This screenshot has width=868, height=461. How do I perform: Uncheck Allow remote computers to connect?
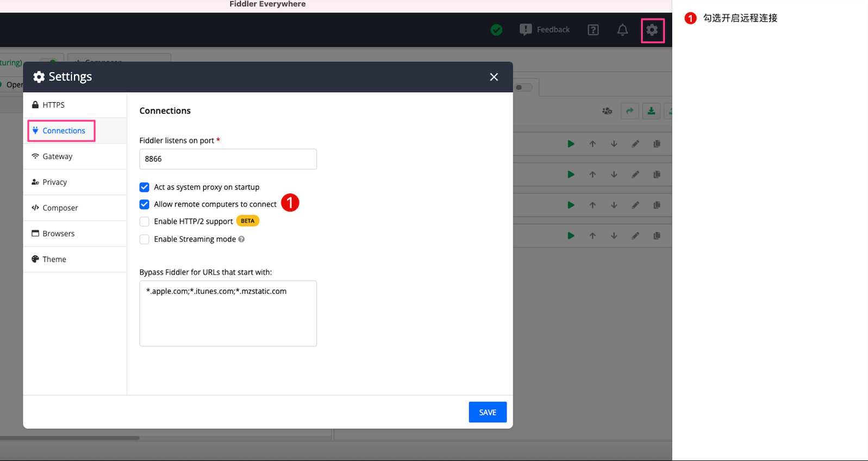145,204
